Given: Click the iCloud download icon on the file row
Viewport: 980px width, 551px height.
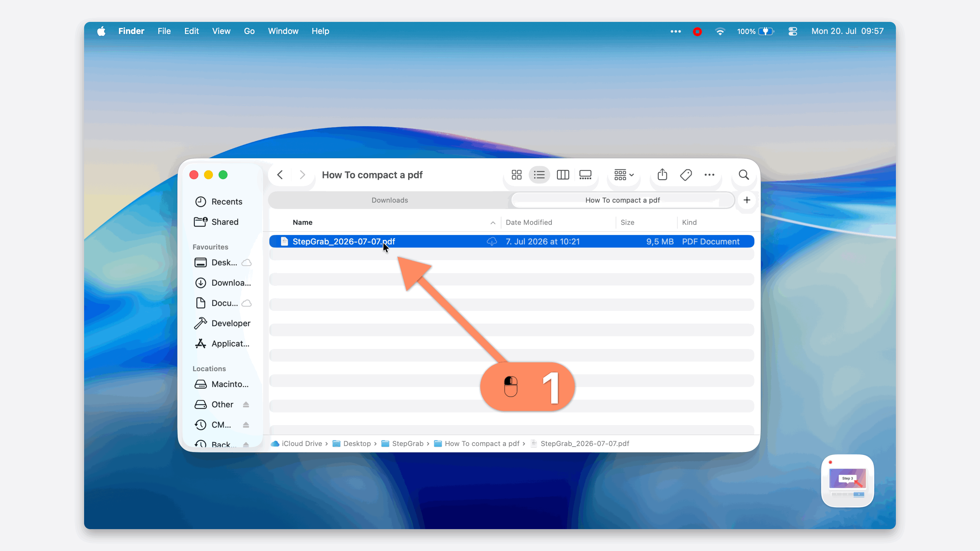Looking at the screenshot, I should (x=492, y=241).
